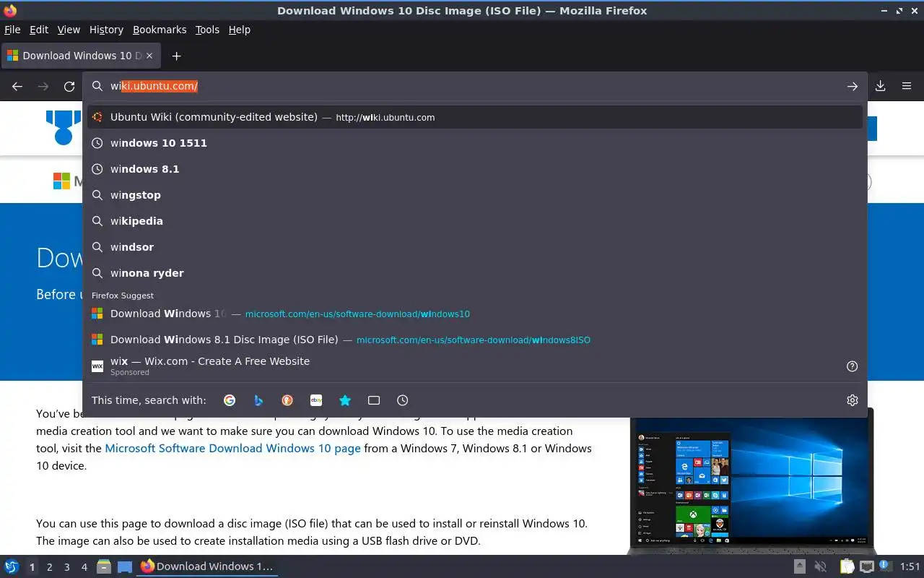The width and height of the screenshot is (924, 578).
Task: Select the Download Windows 10 browser tab
Action: [79, 56]
